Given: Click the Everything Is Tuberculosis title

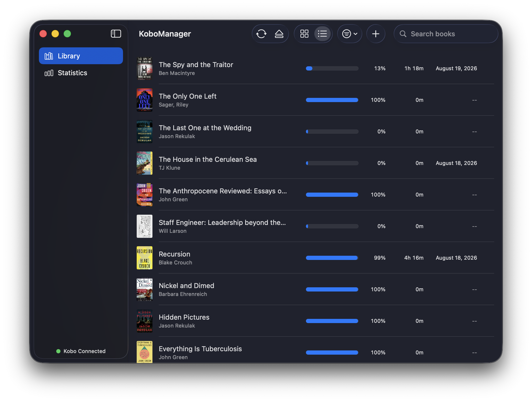Looking at the screenshot, I should click(200, 349).
